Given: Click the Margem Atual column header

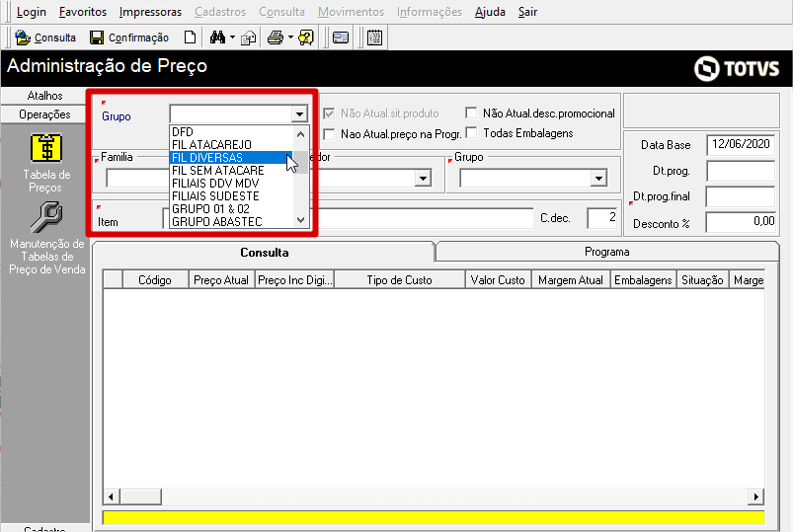Looking at the screenshot, I should coord(571,279).
